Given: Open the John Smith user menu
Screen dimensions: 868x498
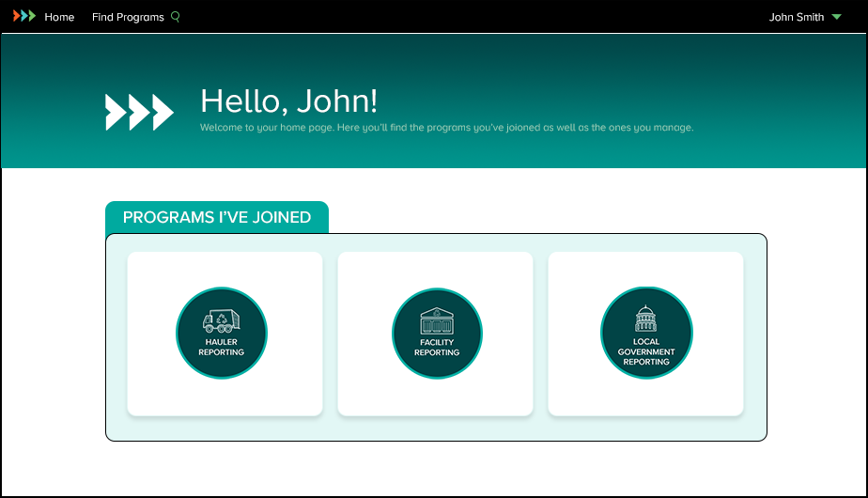Looking at the screenshot, I should coord(796,17).
